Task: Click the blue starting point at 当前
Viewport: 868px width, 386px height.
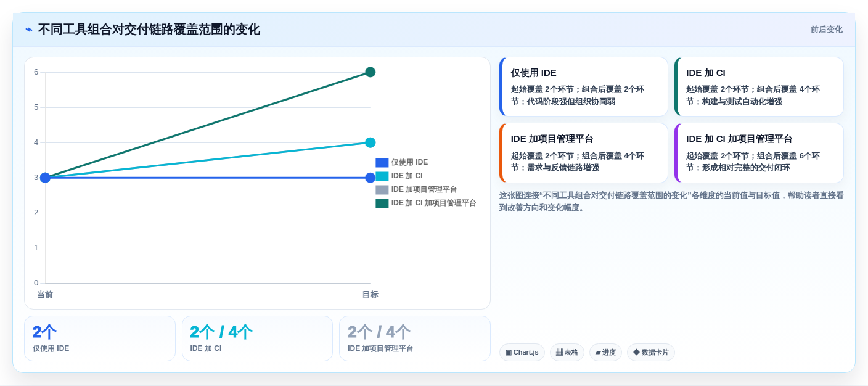Action: (45, 178)
